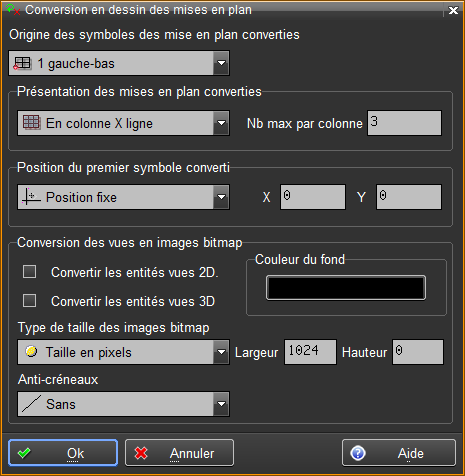Expand the Type de taille bitmap dropdown
This screenshot has width=465, height=476.
(221, 352)
